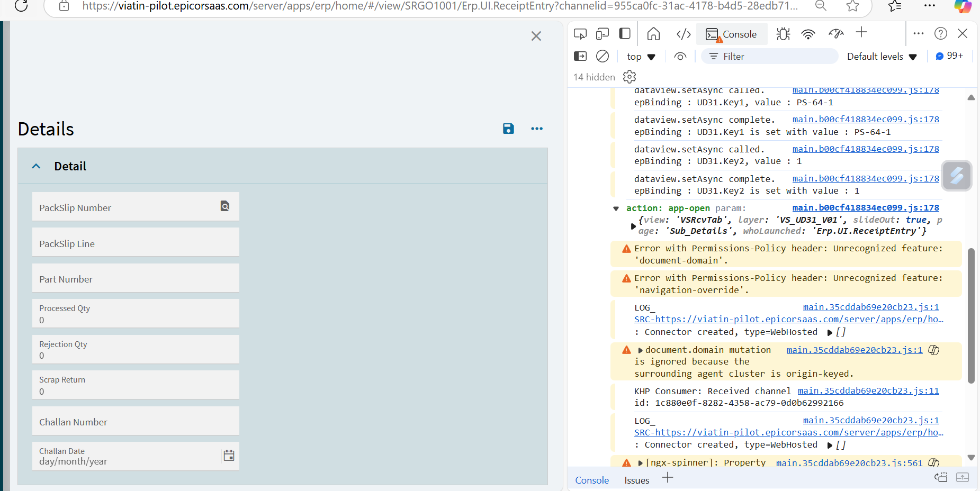Click the site info lock icon
This screenshot has height=491, width=980.
[x=64, y=6]
